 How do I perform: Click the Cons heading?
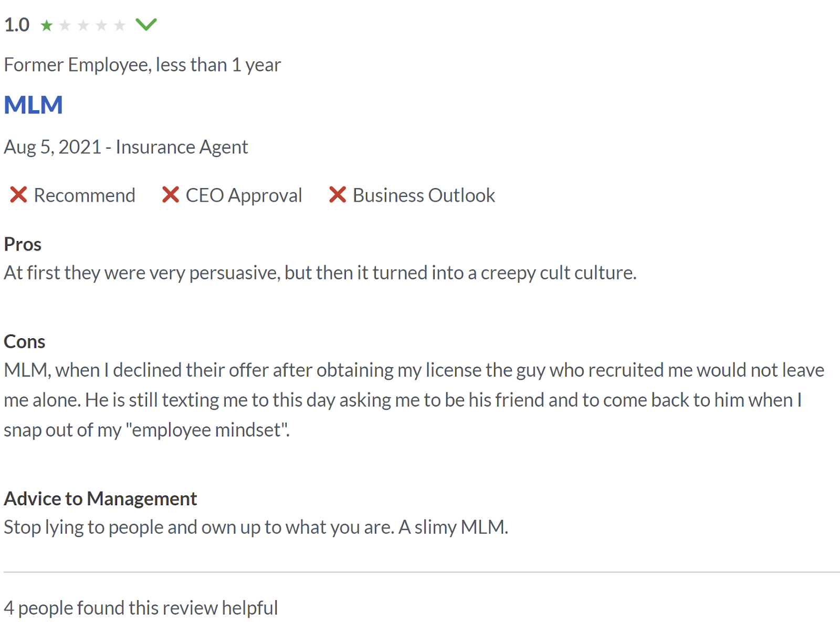click(x=25, y=342)
